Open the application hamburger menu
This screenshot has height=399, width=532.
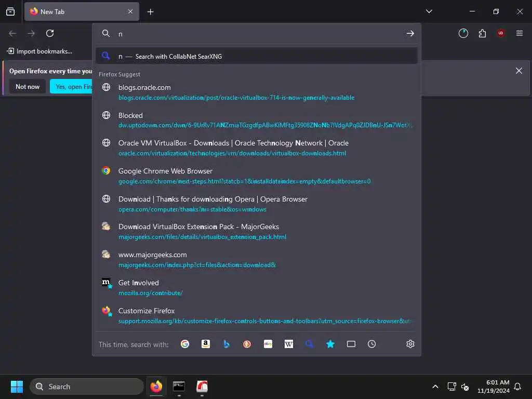click(520, 33)
